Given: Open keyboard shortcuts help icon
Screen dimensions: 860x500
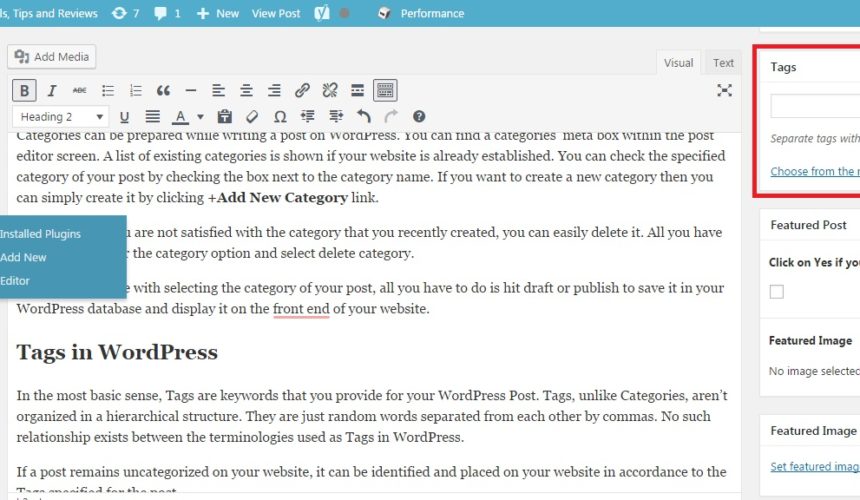Looking at the screenshot, I should point(419,117).
